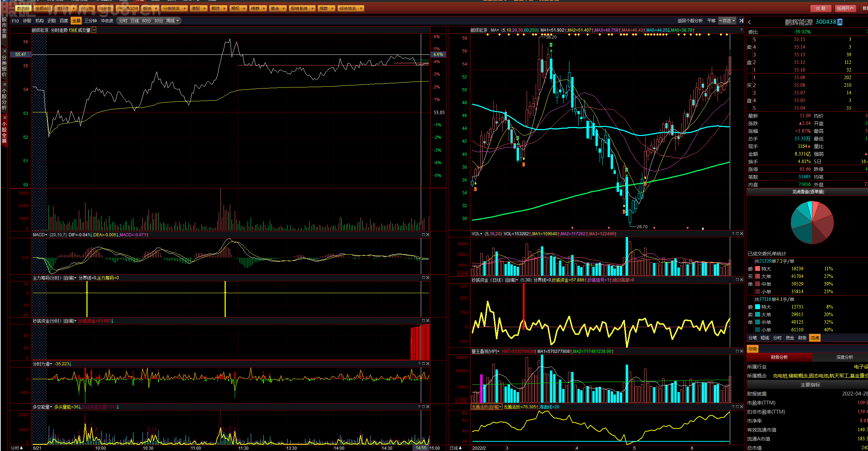This screenshot has width=868, height=451.
Task: Expand the 指数 dropdown arrow
Action: 332,8
